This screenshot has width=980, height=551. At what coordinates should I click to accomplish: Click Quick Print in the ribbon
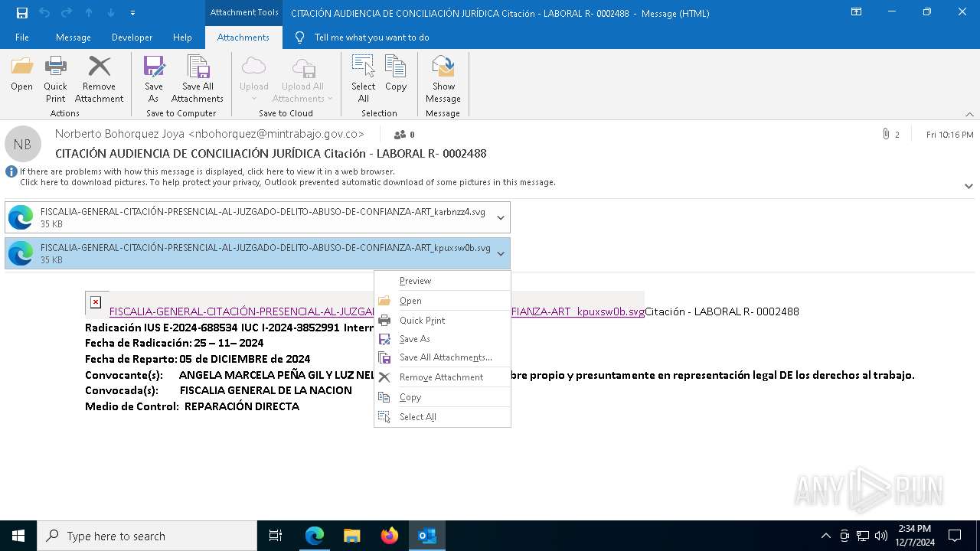(55, 79)
